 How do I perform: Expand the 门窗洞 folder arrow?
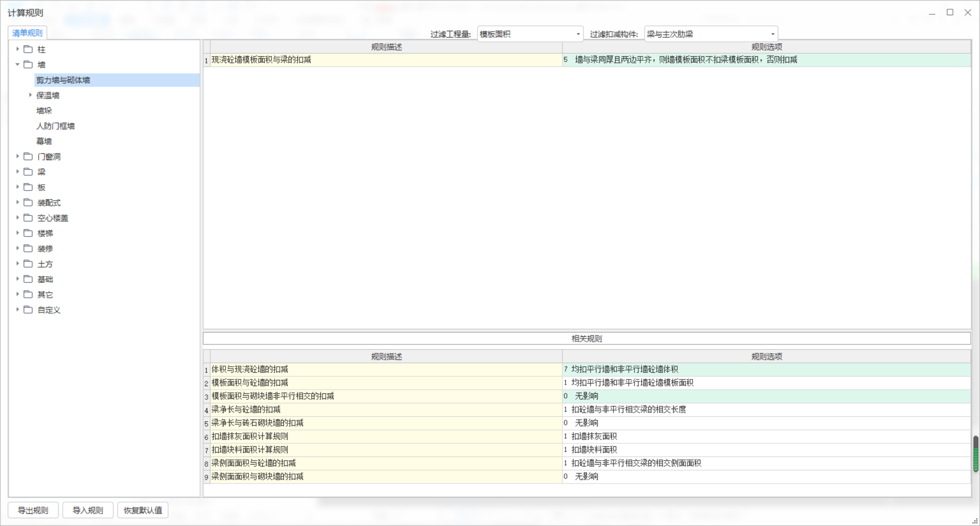17,156
